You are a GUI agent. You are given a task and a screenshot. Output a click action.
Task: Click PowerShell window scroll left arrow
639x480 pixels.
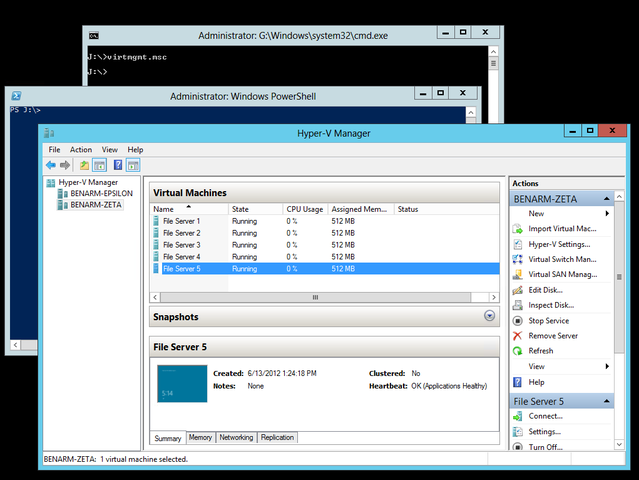pyautogui.click(x=15, y=345)
